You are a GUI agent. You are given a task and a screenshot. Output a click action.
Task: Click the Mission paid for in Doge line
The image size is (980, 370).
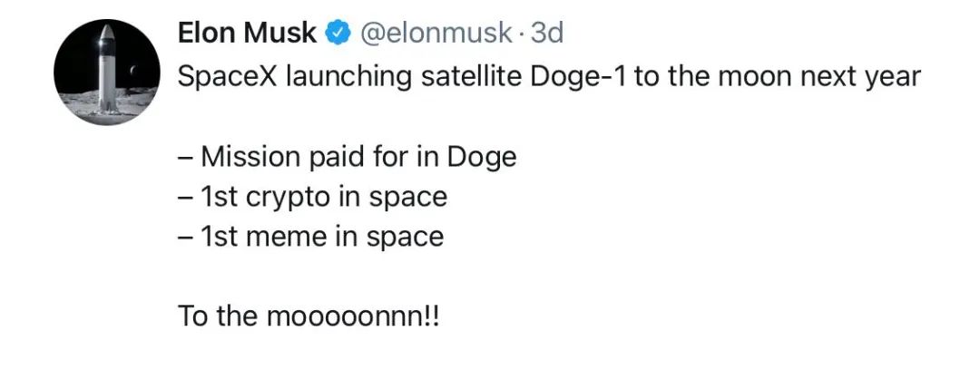click(347, 158)
